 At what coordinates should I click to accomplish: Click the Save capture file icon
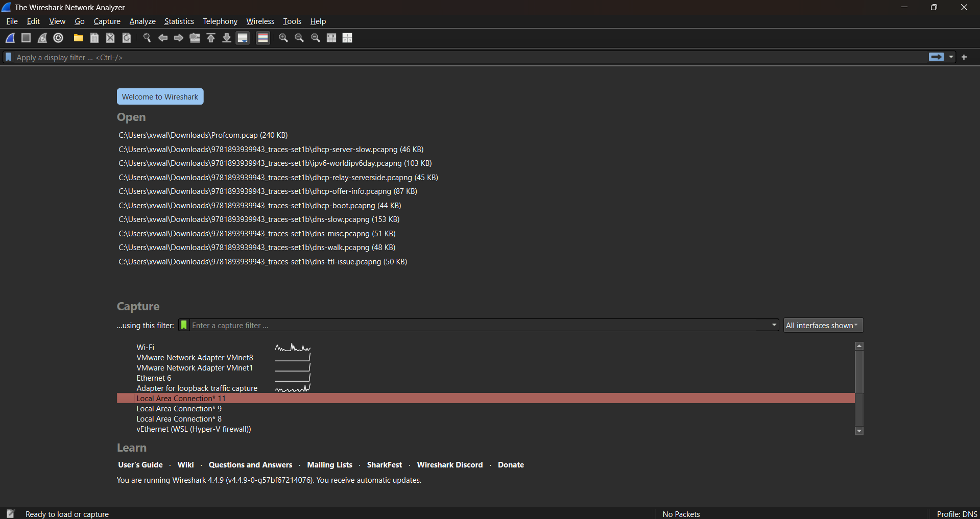pyautogui.click(x=94, y=38)
